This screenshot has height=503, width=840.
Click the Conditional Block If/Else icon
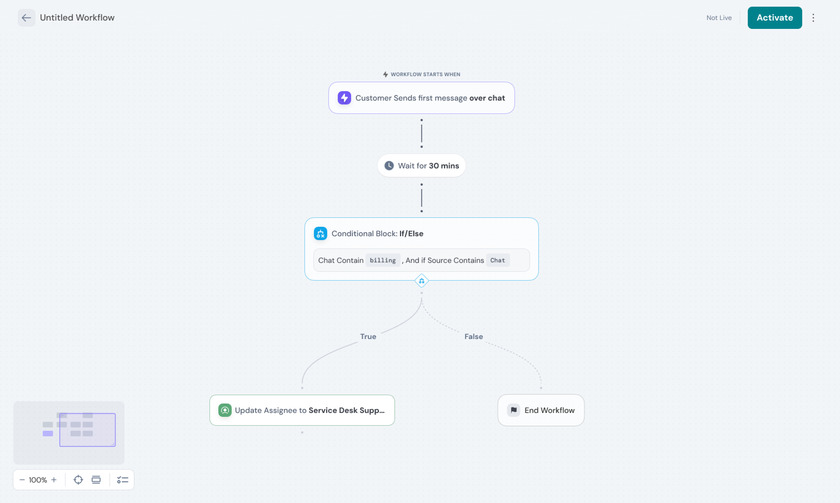[x=321, y=234]
